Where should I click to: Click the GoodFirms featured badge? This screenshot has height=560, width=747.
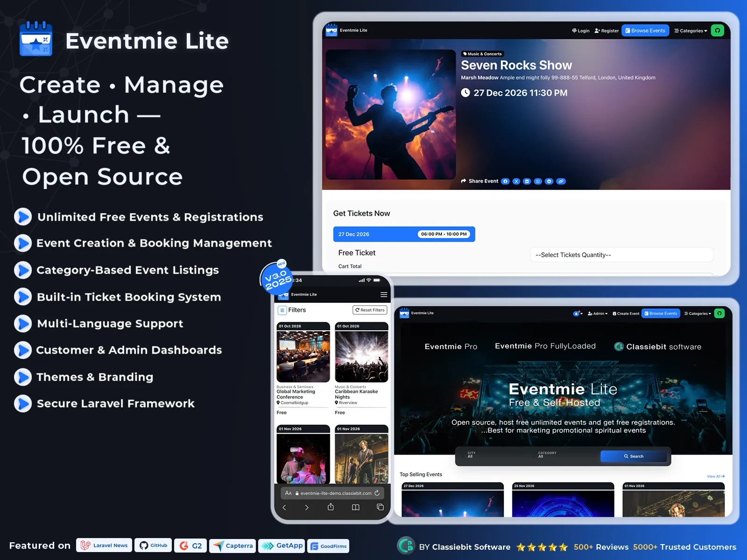click(x=328, y=546)
